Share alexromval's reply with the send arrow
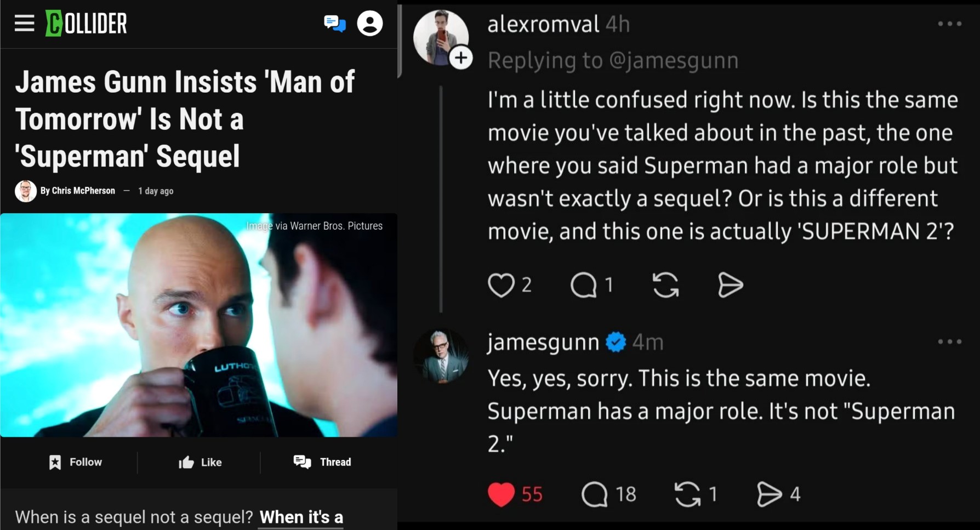 [730, 285]
